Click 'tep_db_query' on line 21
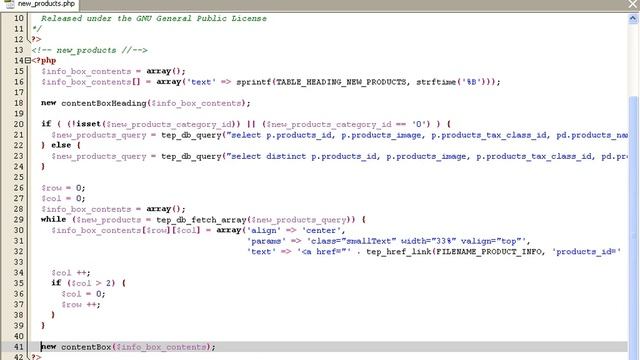The width and height of the screenshot is (640, 360). 191,135
